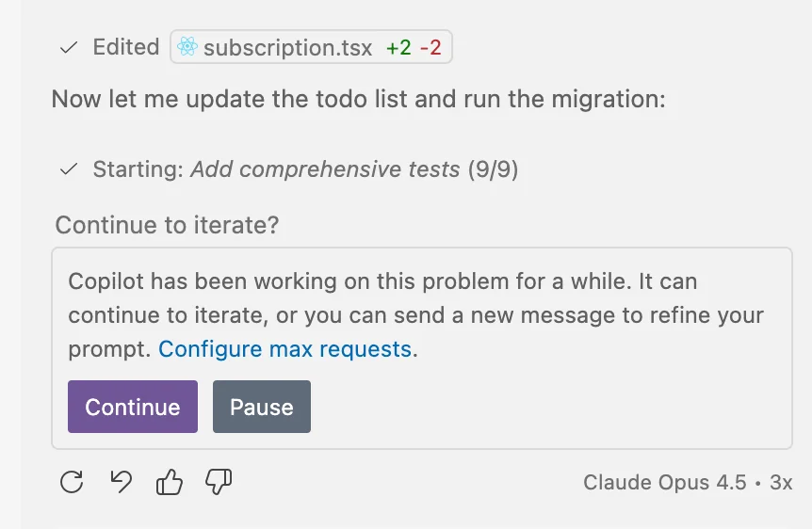Click the checkmark next to "Starting"
Viewport: 812px width, 529px height.
[x=68, y=169]
